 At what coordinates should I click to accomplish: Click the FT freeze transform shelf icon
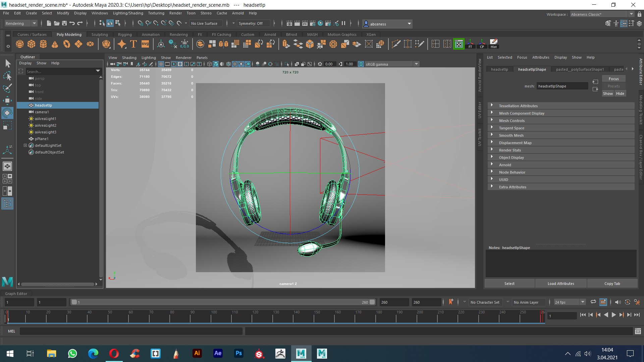[470, 44]
